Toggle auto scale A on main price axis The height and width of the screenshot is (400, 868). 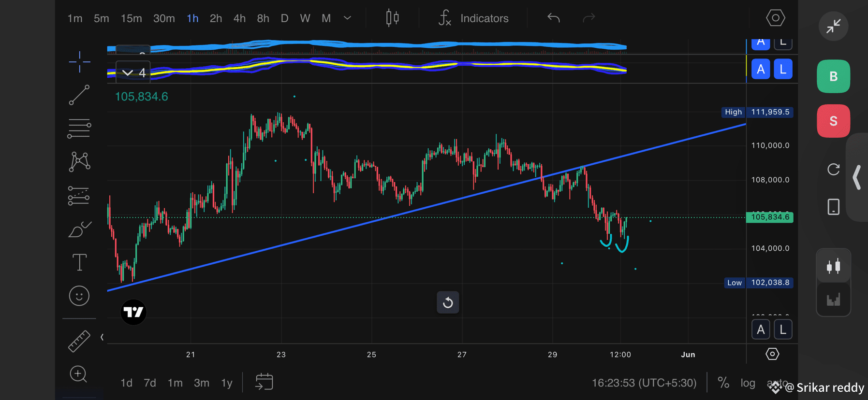pos(761,329)
